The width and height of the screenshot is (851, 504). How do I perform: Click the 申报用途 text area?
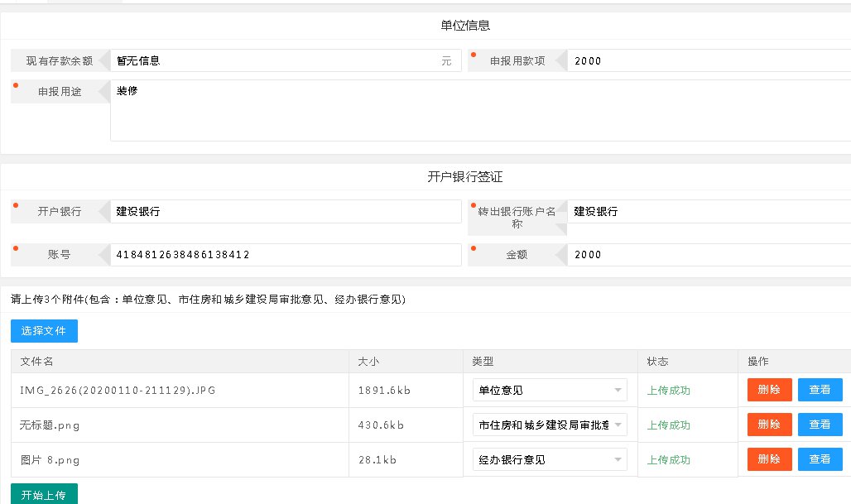[480, 110]
